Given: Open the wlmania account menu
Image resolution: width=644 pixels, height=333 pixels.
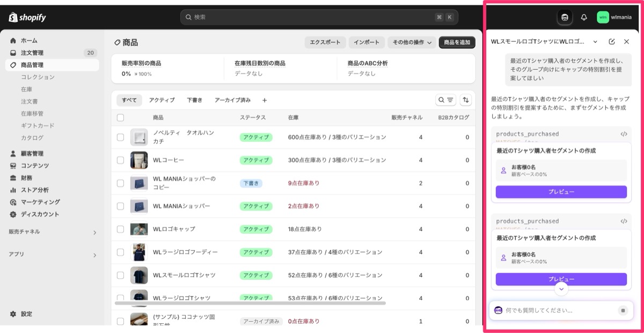Looking at the screenshot, I should [615, 17].
